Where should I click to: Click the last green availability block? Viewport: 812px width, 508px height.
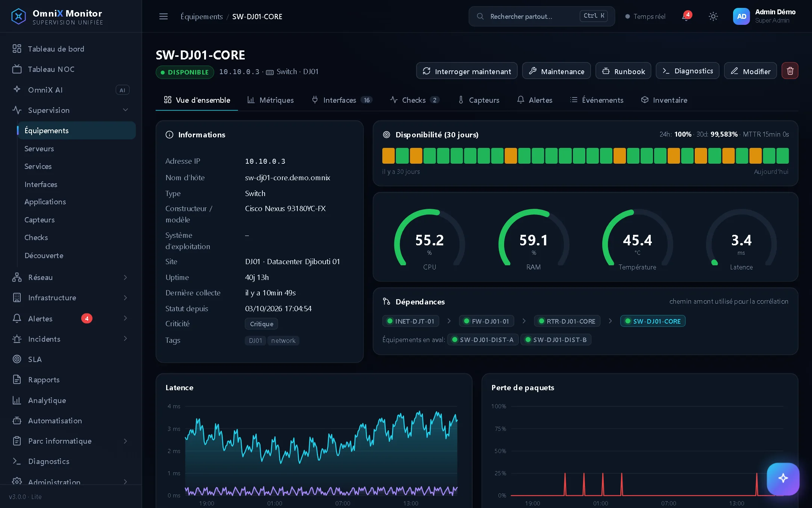pos(783,156)
